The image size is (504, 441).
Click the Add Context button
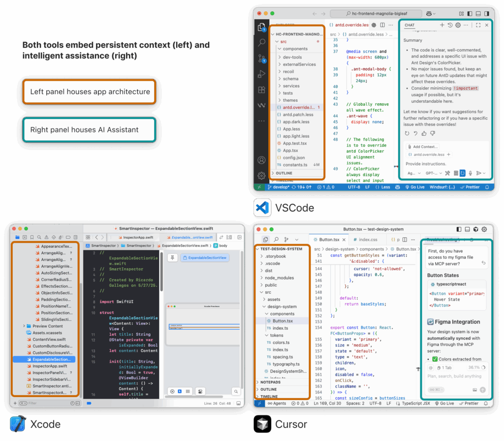[422, 147]
